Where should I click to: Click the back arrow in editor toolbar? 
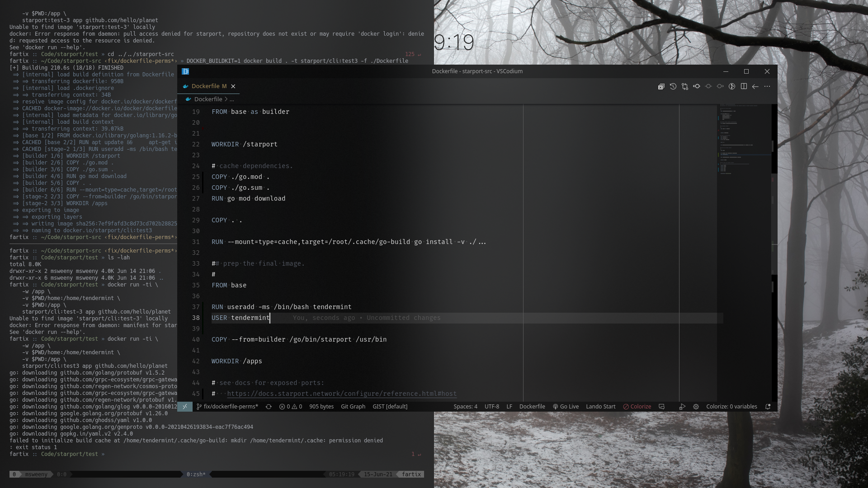(755, 86)
